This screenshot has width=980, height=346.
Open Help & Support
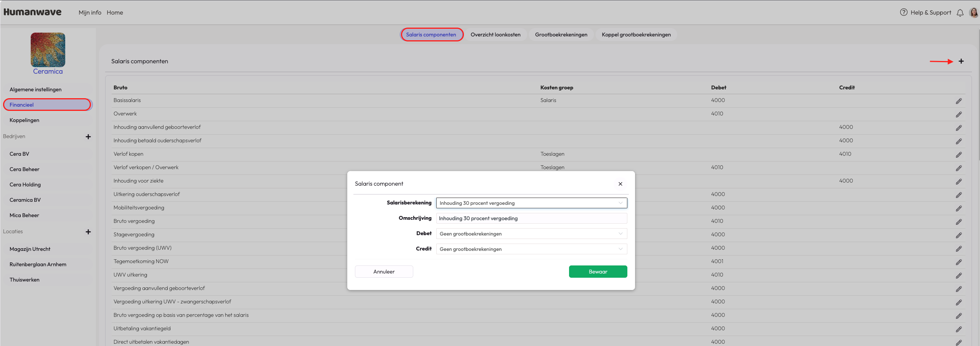[926, 13]
